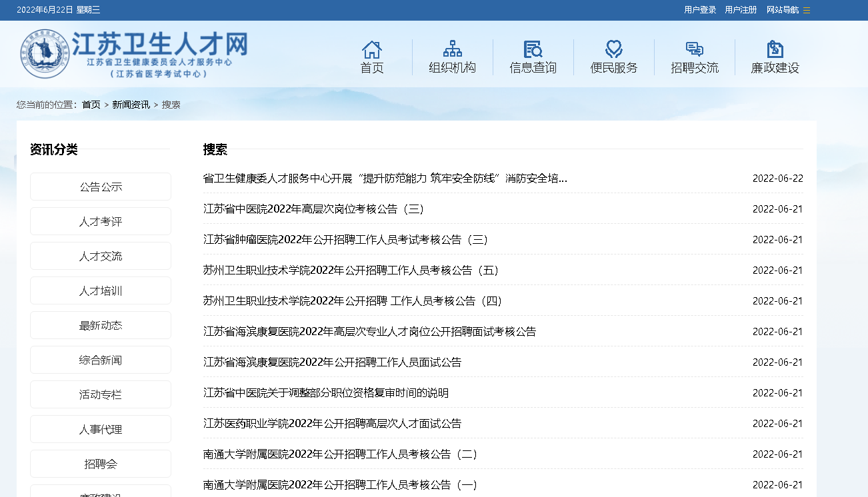This screenshot has height=497, width=868.
Task: Open the 招聘交流 chat icon
Action: (695, 49)
